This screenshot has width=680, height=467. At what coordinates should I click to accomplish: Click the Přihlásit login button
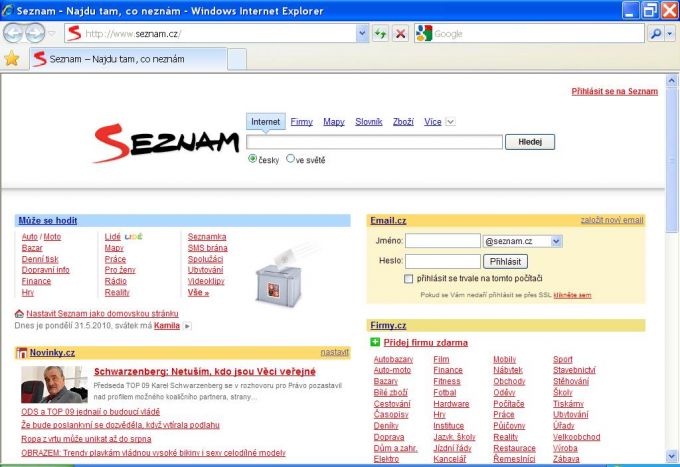tap(505, 261)
